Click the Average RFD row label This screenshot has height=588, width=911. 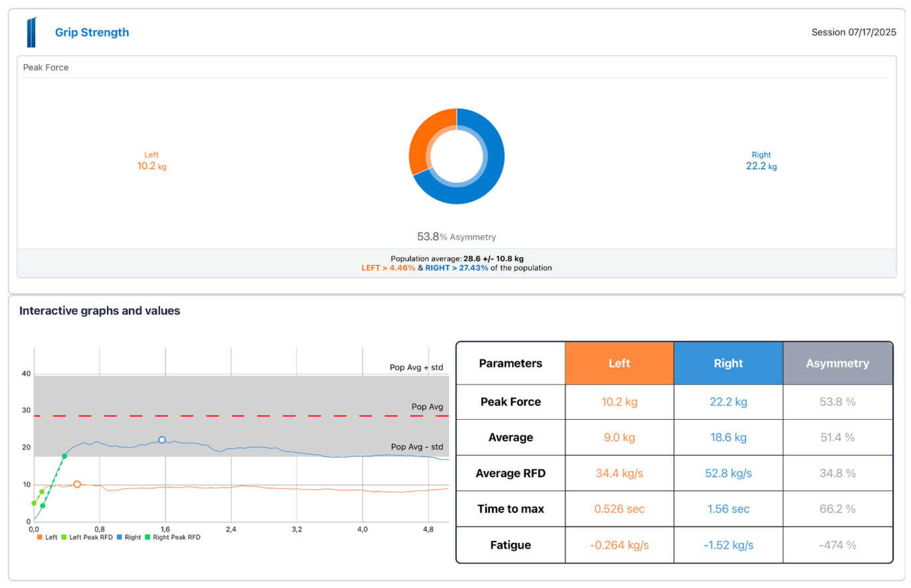click(510, 473)
